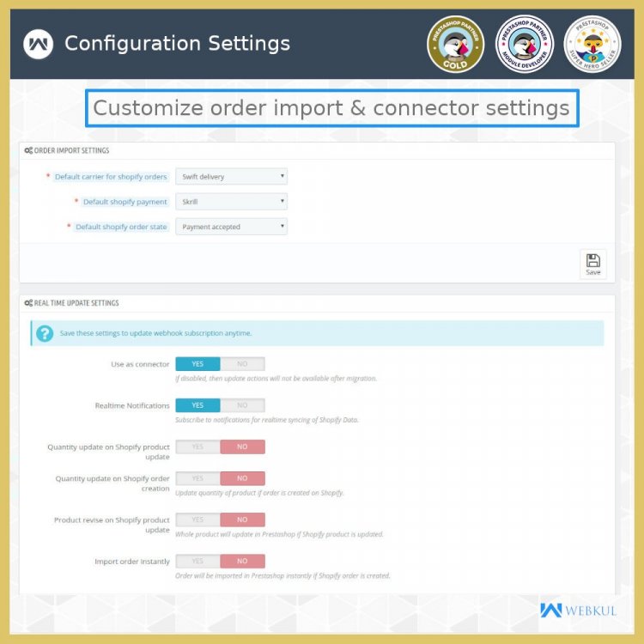
Task: Click the Default shopify payment label
Action: 125,202
